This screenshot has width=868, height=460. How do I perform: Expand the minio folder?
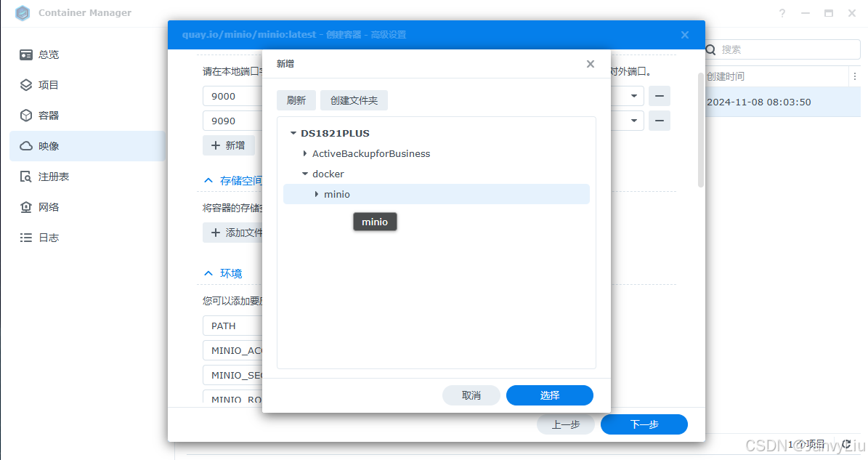pos(317,194)
